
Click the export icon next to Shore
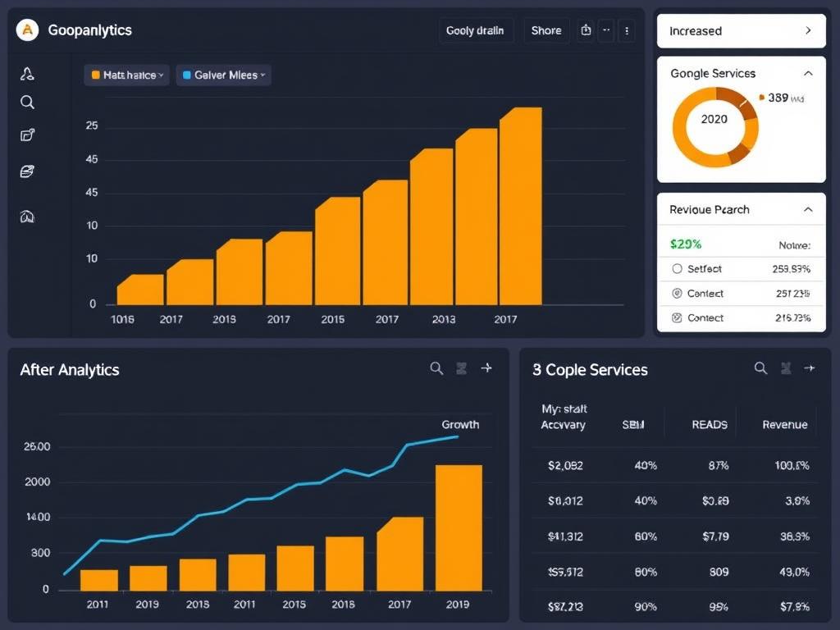click(586, 30)
